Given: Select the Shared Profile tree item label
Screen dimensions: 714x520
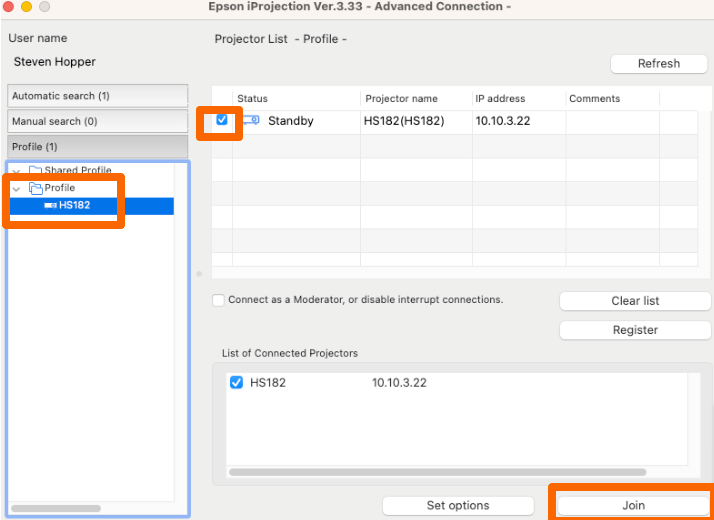Looking at the screenshot, I should (x=78, y=170).
